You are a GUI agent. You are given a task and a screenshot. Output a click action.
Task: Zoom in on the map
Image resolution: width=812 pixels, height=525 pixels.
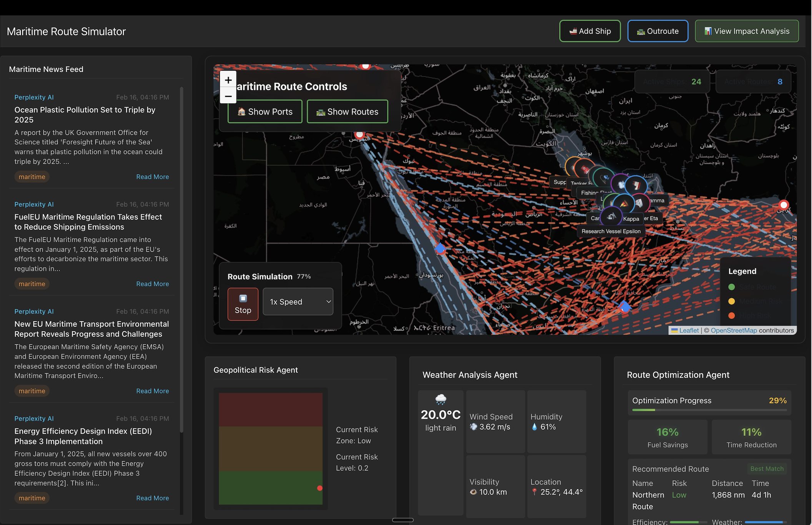coord(228,80)
